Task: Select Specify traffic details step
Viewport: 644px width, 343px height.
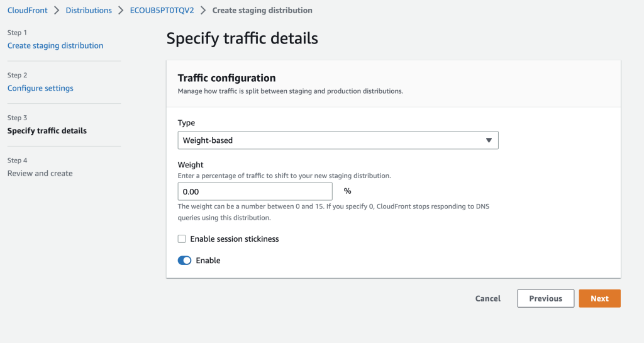Action: [47, 131]
